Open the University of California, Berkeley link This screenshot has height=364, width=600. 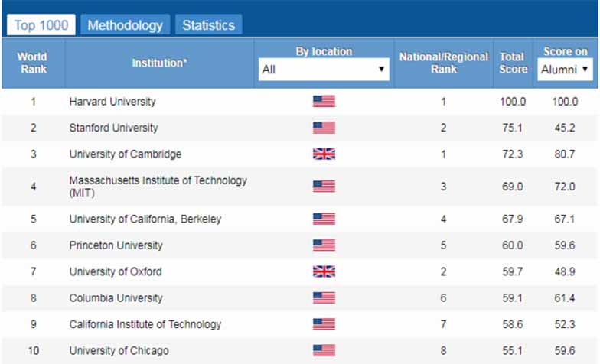[x=145, y=219]
